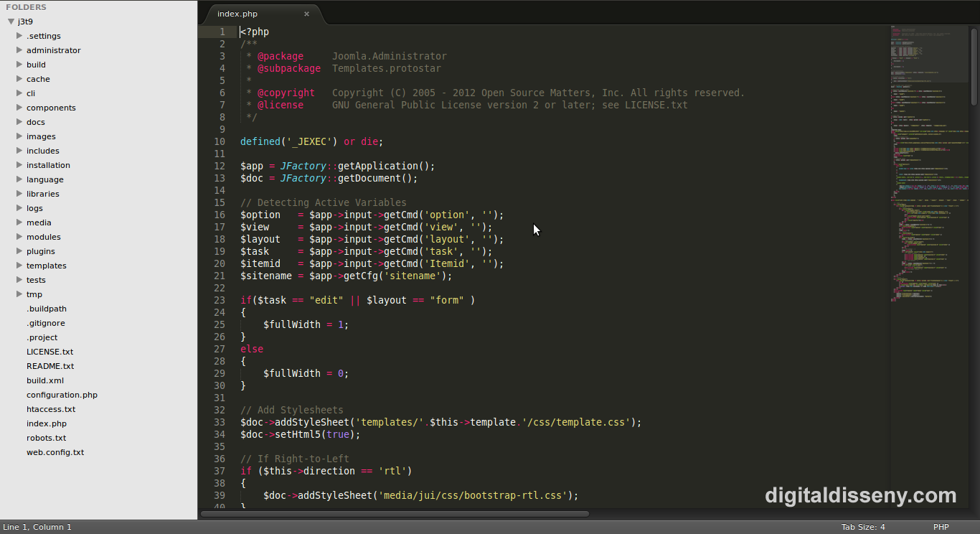Open the README.txt file
This screenshot has height=534, width=980.
pos(50,366)
